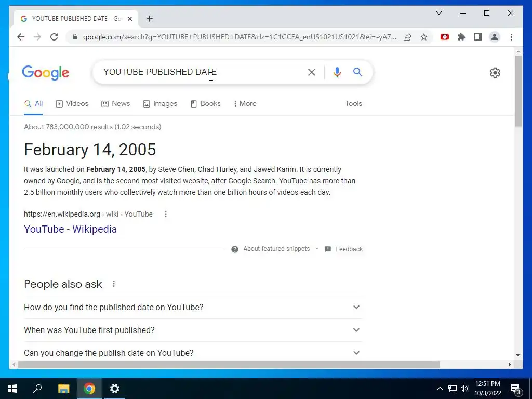Switch to the Books results tab

click(x=206, y=103)
